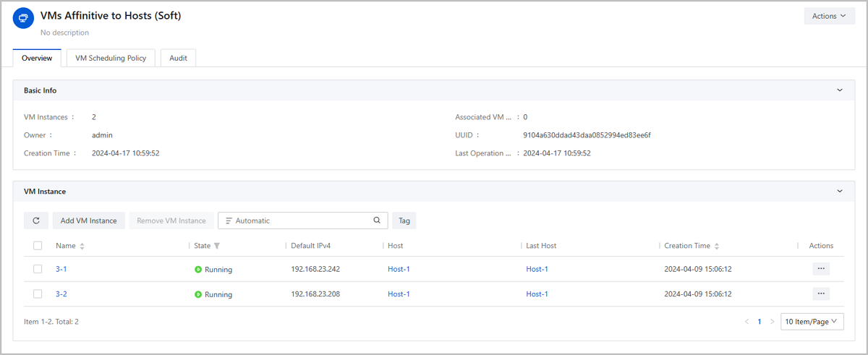Open the 3-1 VM name link

pyautogui.click(x=61, y=269)
